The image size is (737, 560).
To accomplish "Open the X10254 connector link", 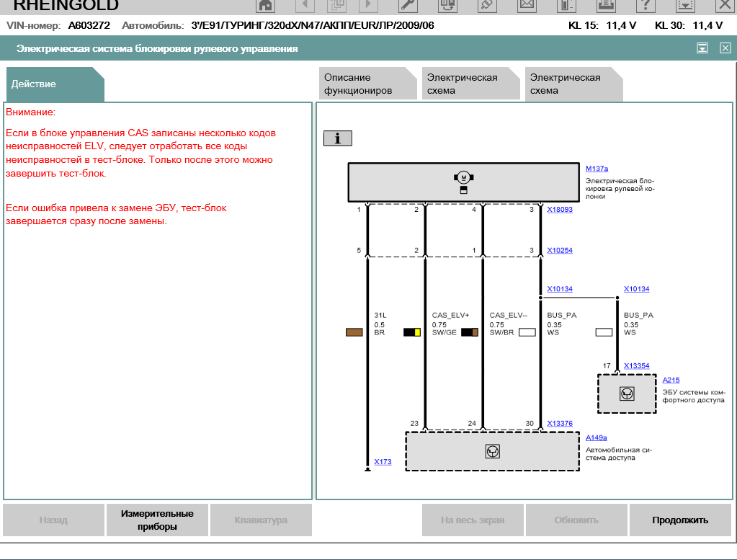I will [559, 250].
